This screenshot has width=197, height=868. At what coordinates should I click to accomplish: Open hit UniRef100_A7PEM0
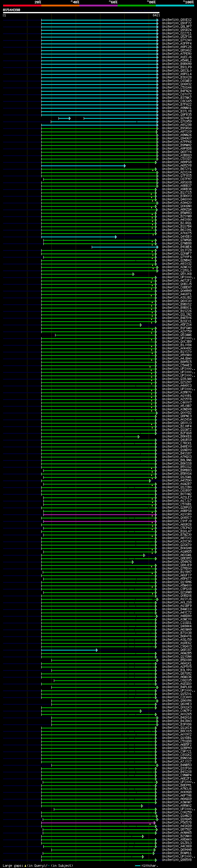177,54
